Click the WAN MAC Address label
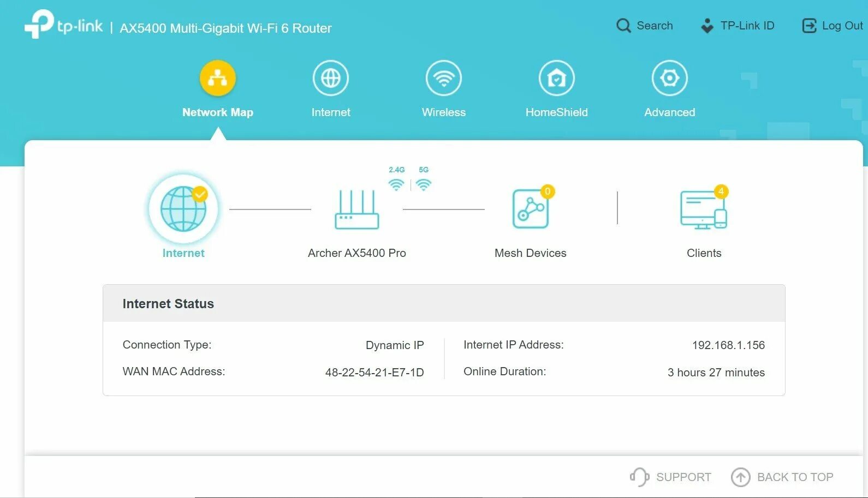868x498 pixels. tap(174, 371)
